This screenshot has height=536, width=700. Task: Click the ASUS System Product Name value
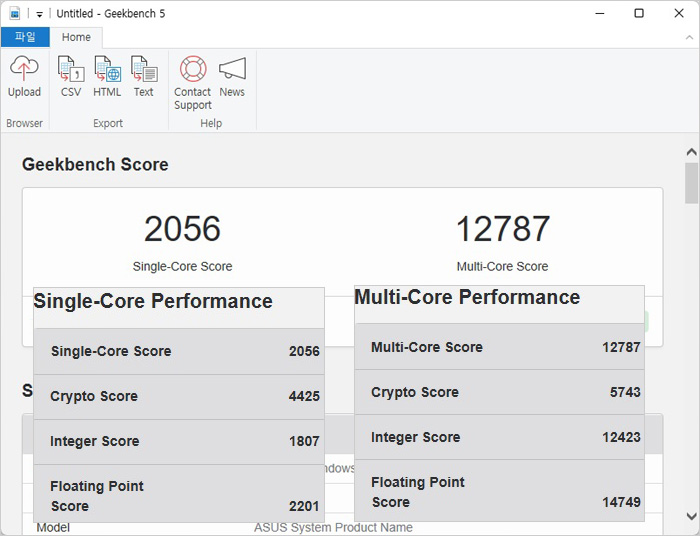pos(333,528)
